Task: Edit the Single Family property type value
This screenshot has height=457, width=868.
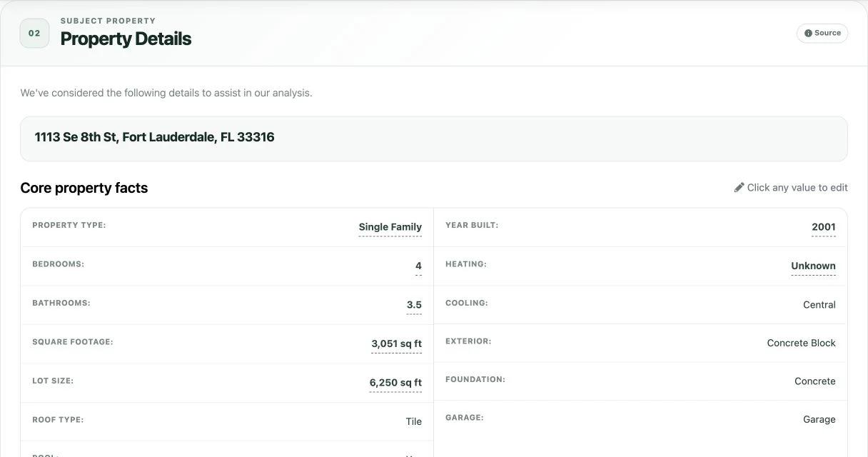Action: coord(390,227)
